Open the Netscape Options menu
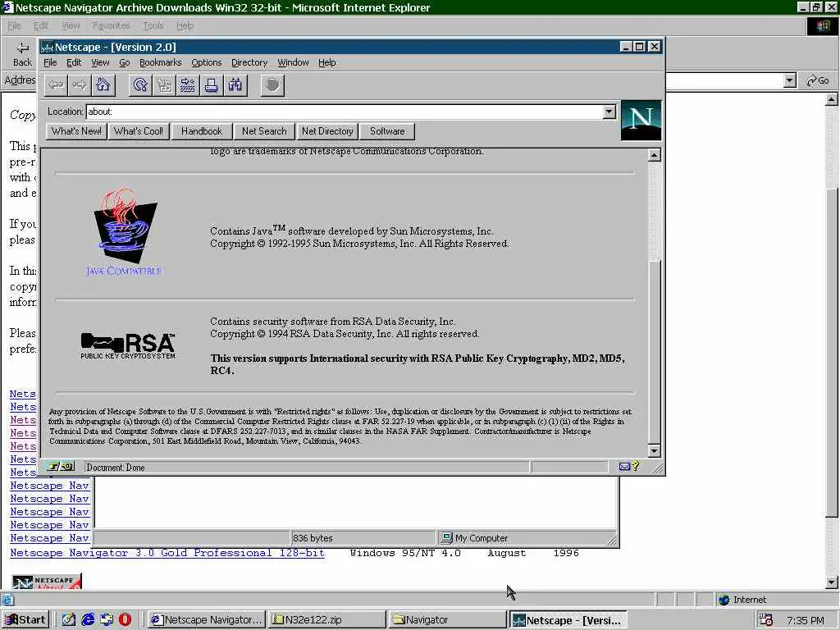The image size is (840, 630). (206, 62)
